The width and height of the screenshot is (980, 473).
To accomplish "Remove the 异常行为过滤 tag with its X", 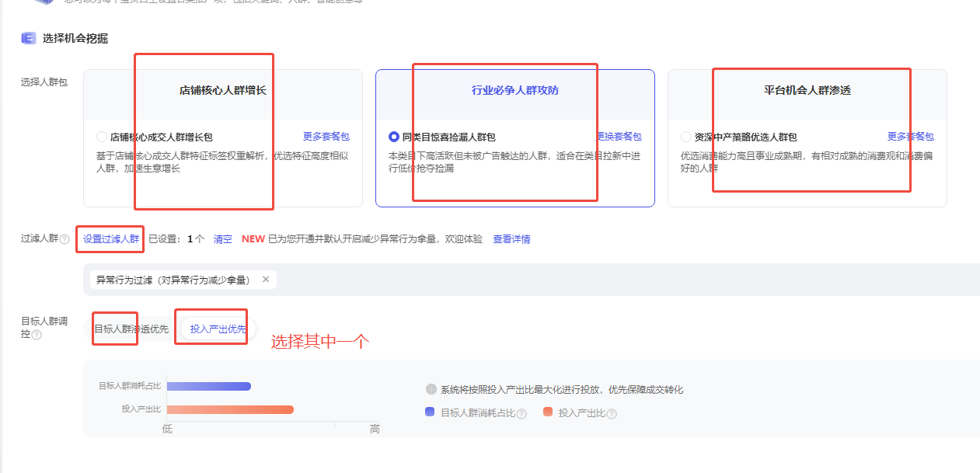I will tap(266, 280).
